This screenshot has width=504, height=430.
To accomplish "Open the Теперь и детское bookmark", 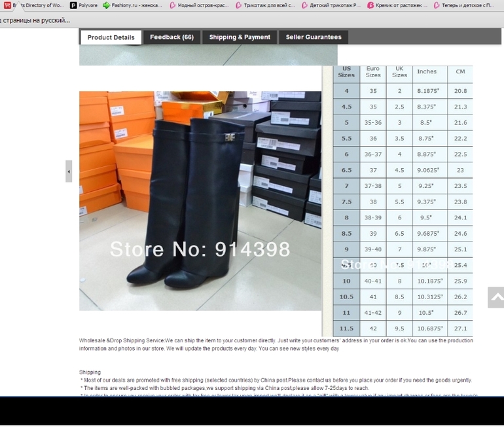I will (x=464, y=5).
